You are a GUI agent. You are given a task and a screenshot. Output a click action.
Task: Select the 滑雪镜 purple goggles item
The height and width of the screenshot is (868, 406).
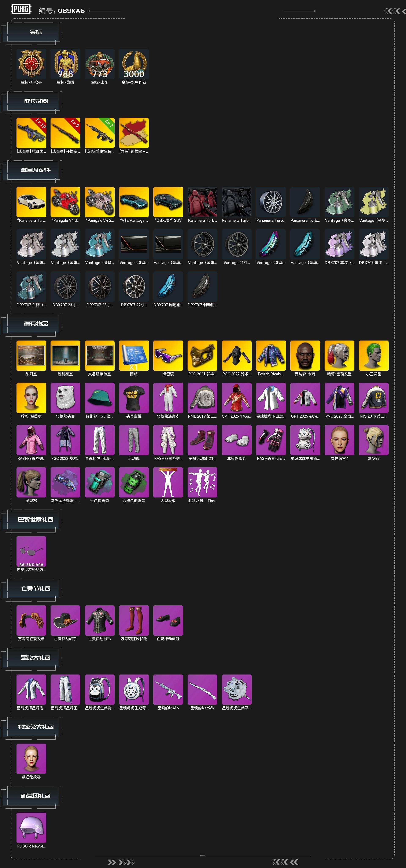tap(168, 356)
